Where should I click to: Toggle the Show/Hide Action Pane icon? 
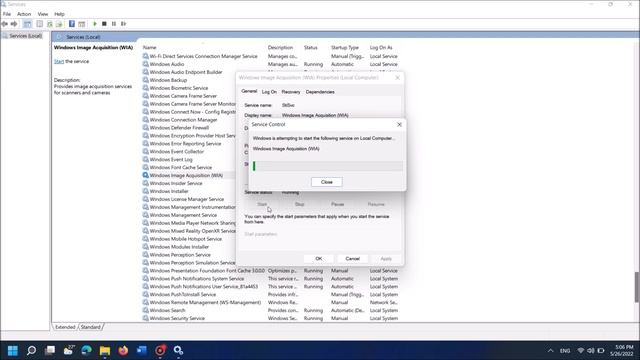[82, 24]
